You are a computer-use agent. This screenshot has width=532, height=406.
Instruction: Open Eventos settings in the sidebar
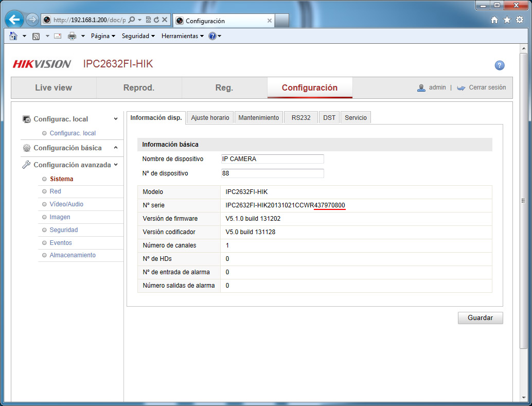coord(61,243)
